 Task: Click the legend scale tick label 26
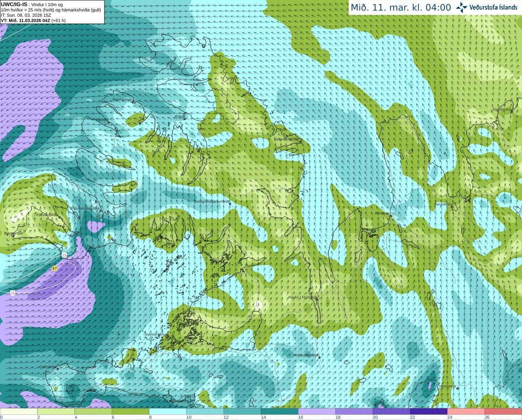pos(487,417)
